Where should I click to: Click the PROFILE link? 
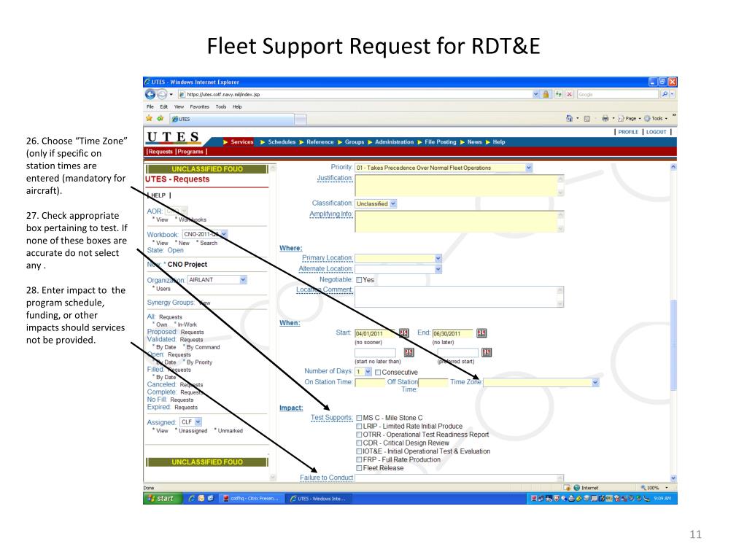click(628, 132)
